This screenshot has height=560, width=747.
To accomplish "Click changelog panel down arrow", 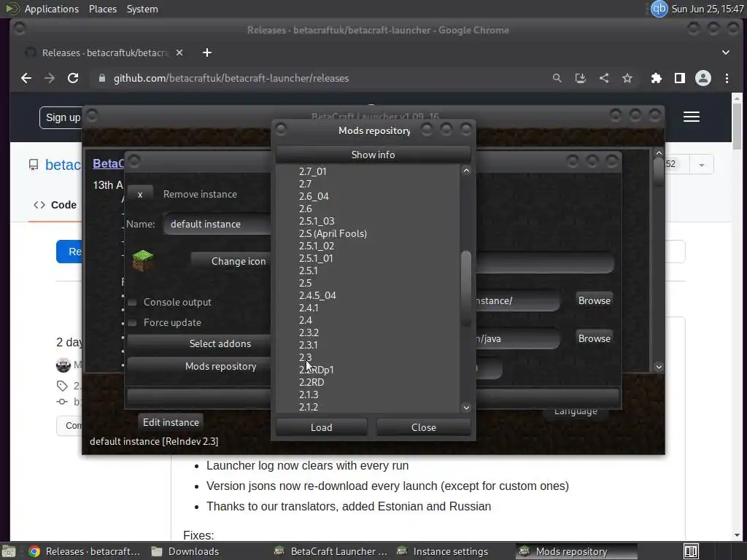I will 659,367.
